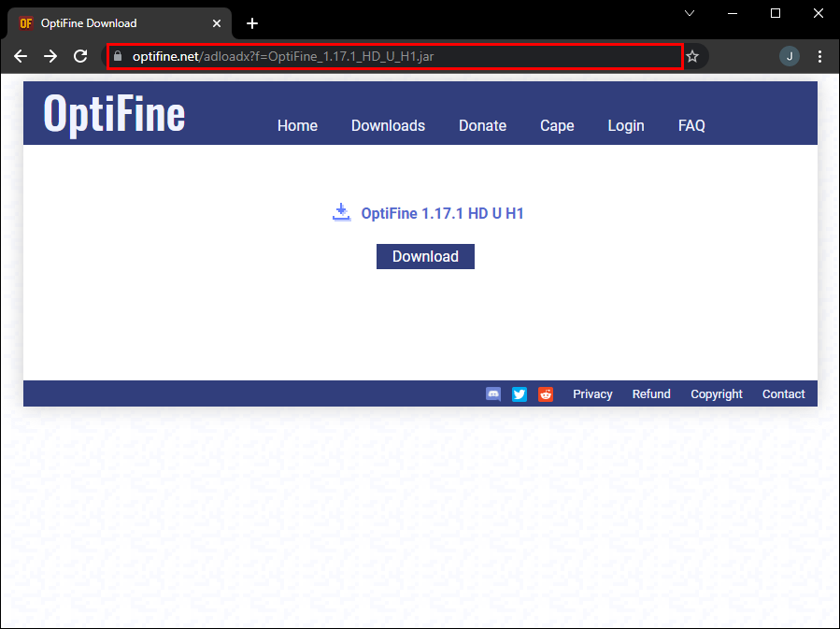Go forward using the browser forward arrow
Screen dimensions: 840x629
(x=50, y=56)
